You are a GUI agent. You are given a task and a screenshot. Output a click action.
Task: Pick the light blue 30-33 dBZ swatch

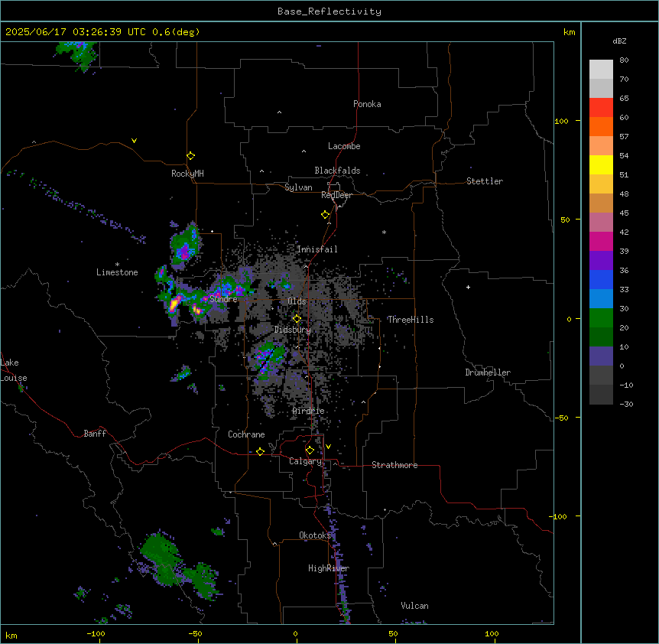pos(601,299)
